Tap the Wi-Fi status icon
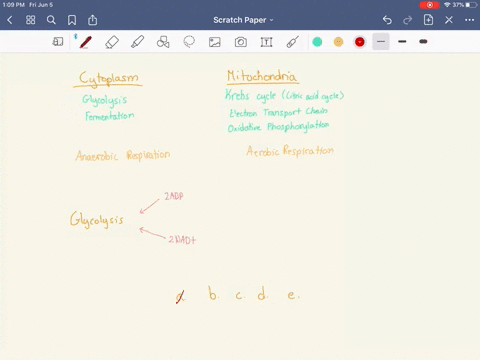480x360 pixels. [x=447, y=5]
